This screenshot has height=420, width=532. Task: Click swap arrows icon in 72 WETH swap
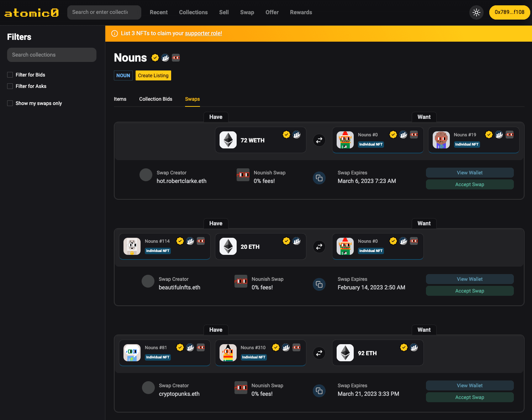(x=319, y=140)
